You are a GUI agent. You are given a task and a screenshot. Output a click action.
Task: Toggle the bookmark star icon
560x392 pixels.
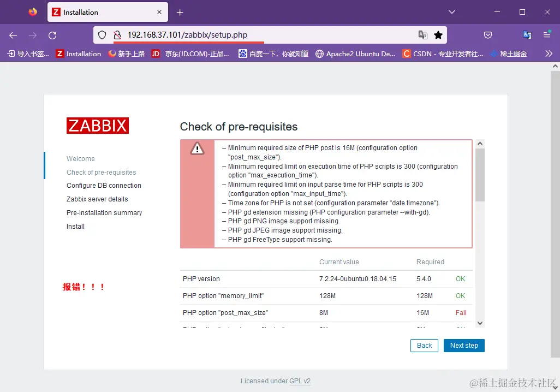coord(438,35)
